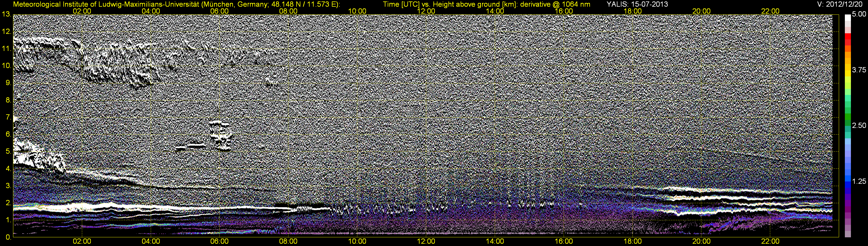Click the 12:00 label on the top time axis

tap(426, 11)
